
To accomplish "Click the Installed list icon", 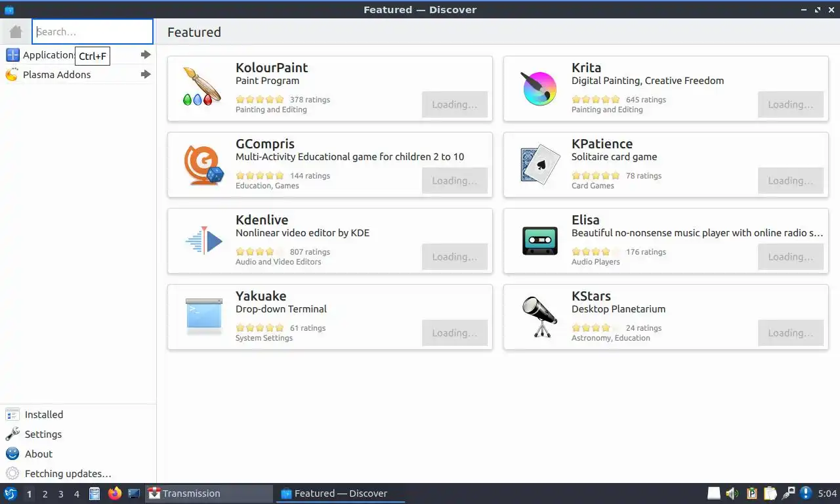I will [x=12, y=415].
